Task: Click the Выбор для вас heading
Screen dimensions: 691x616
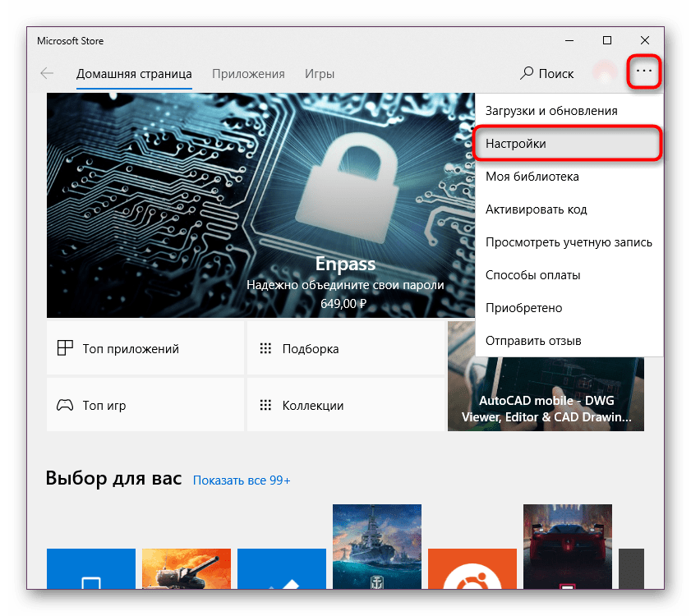Action: click(113, 478)
